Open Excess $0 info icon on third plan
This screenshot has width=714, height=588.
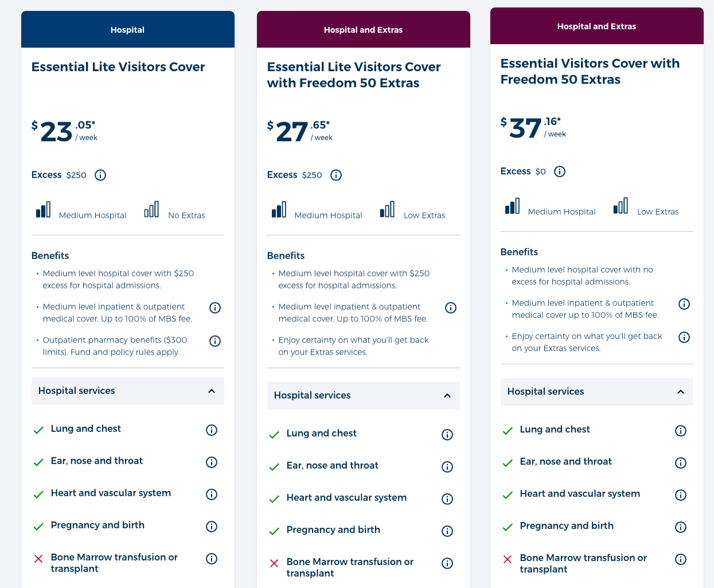point(560,172)
